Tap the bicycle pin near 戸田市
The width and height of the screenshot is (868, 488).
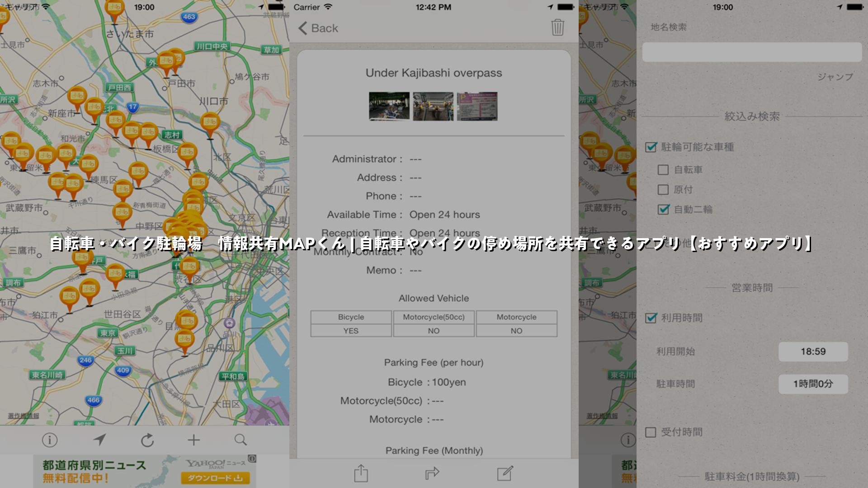tap(166, 64)
